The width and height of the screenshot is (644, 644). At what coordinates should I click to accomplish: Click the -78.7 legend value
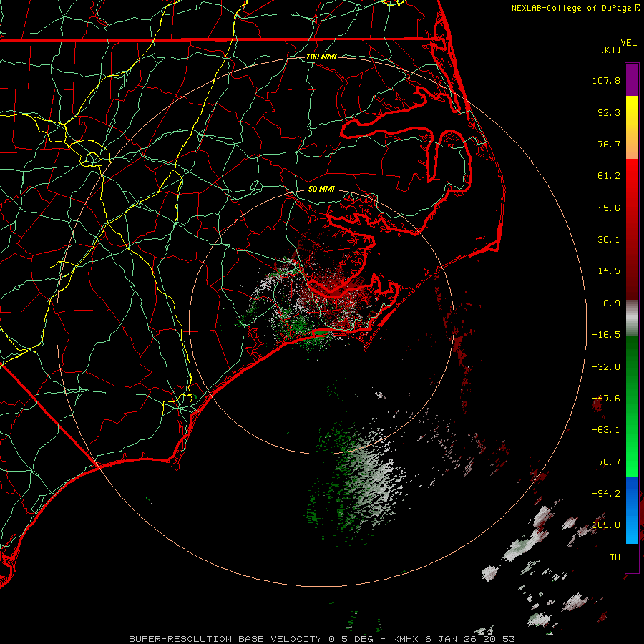tap(606, 462)
